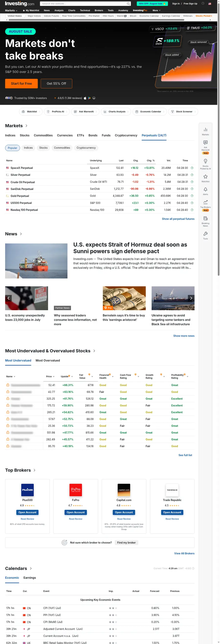220x644 pixels.
Task: Click the Start for Free button
Action: click(22, 84)
